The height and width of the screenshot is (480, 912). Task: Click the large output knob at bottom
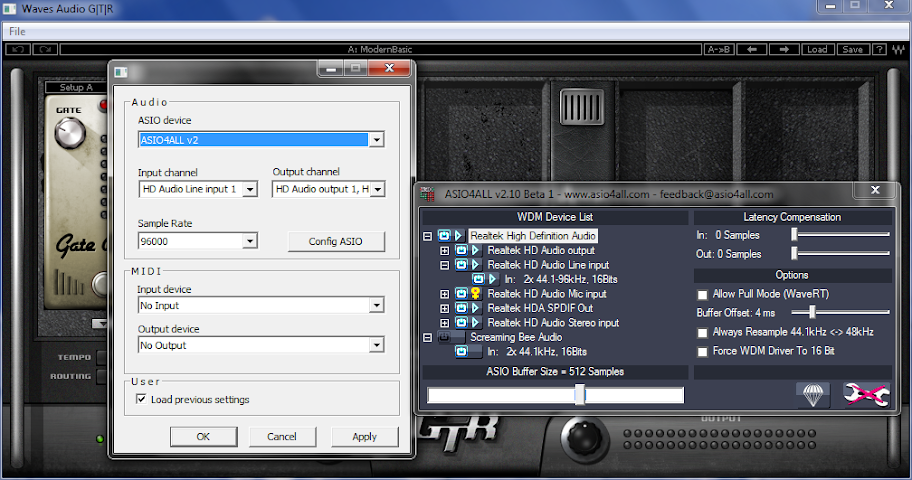pos(584,438)
